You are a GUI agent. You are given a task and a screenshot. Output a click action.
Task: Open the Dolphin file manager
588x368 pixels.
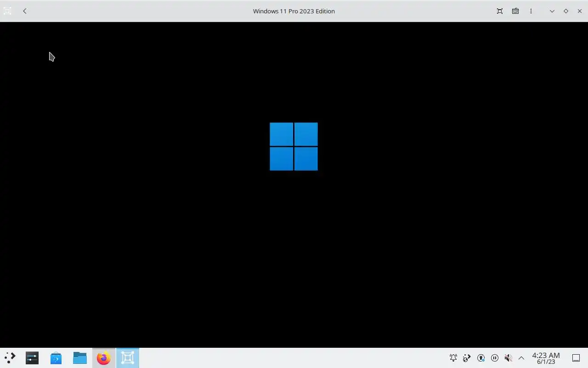80,358
